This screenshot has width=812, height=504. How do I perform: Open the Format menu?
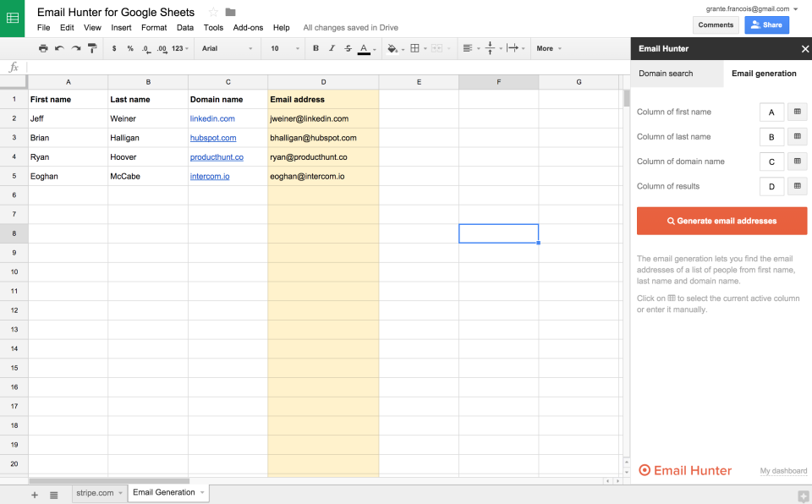tap(154, 27)
